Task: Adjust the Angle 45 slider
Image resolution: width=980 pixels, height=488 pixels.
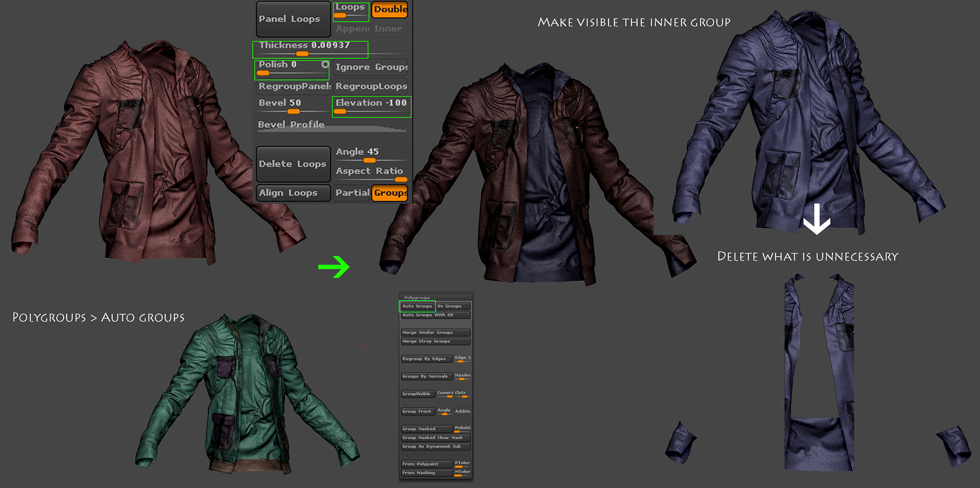Action: click(x=371, y=154)
